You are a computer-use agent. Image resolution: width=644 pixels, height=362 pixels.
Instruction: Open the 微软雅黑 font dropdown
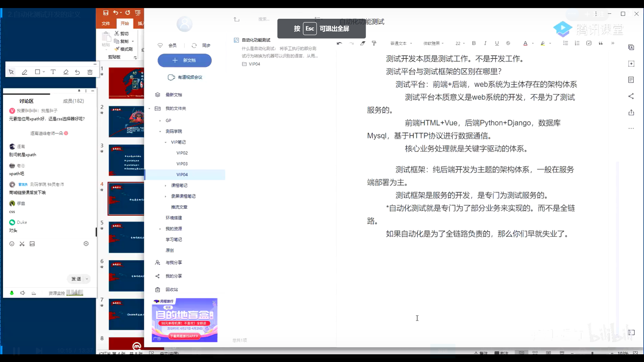point(433,44)
